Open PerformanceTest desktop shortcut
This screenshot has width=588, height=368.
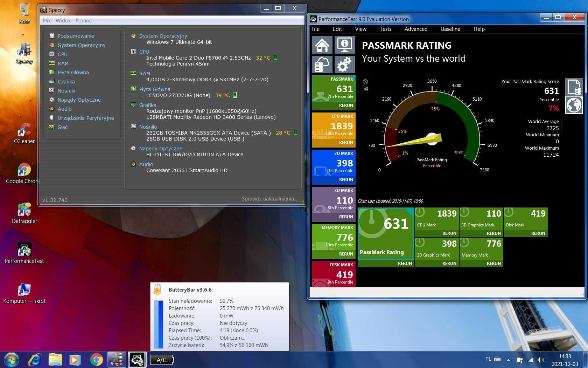click(x=24, y=253)
